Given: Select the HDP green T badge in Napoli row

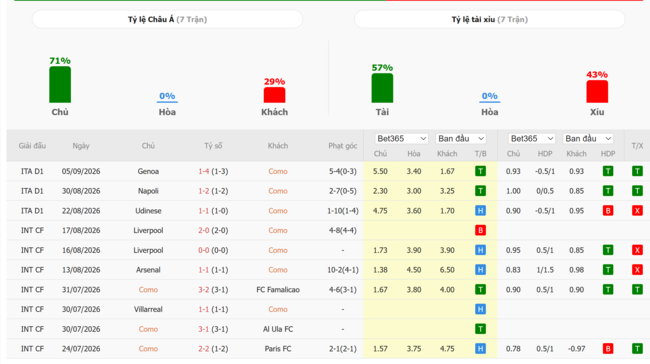Looking at the screenshot, I should coord(608,191).
